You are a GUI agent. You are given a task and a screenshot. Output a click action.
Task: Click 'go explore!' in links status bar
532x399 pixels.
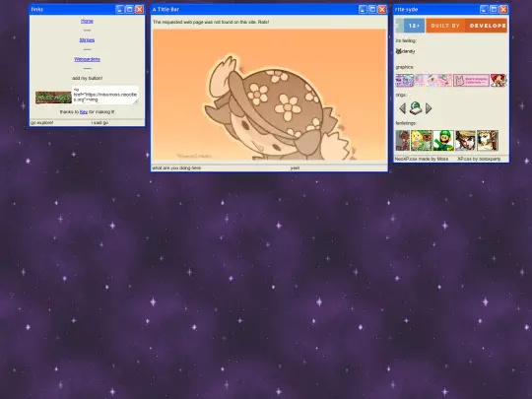tap(41, 123)
